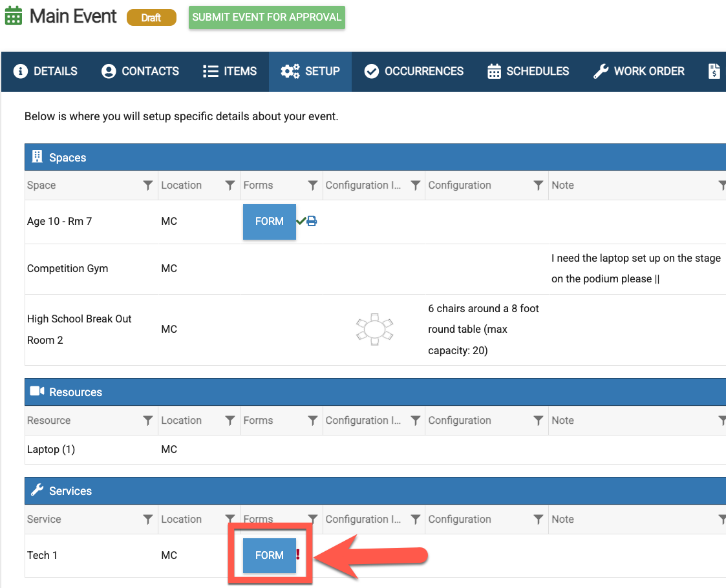Click the filter icon on Resource column

(x=147, y=421)
